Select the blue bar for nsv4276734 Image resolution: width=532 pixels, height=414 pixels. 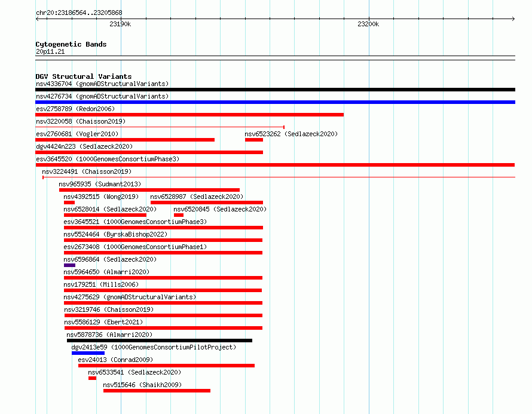click(x=275, y=102)
